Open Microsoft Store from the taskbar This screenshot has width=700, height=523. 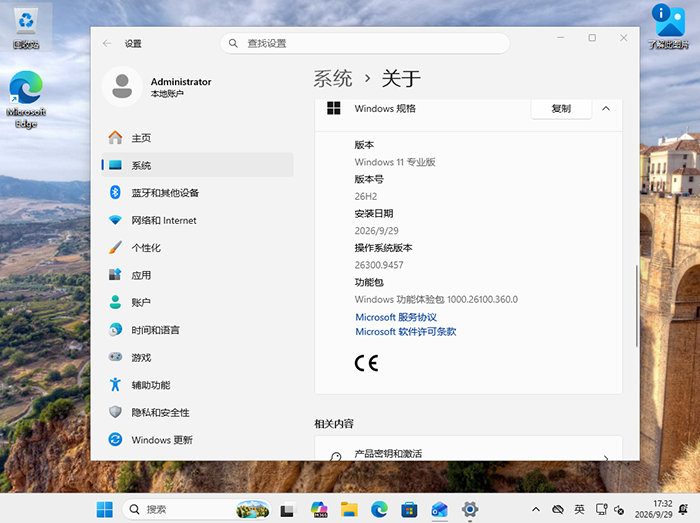[x=409, y=509]
